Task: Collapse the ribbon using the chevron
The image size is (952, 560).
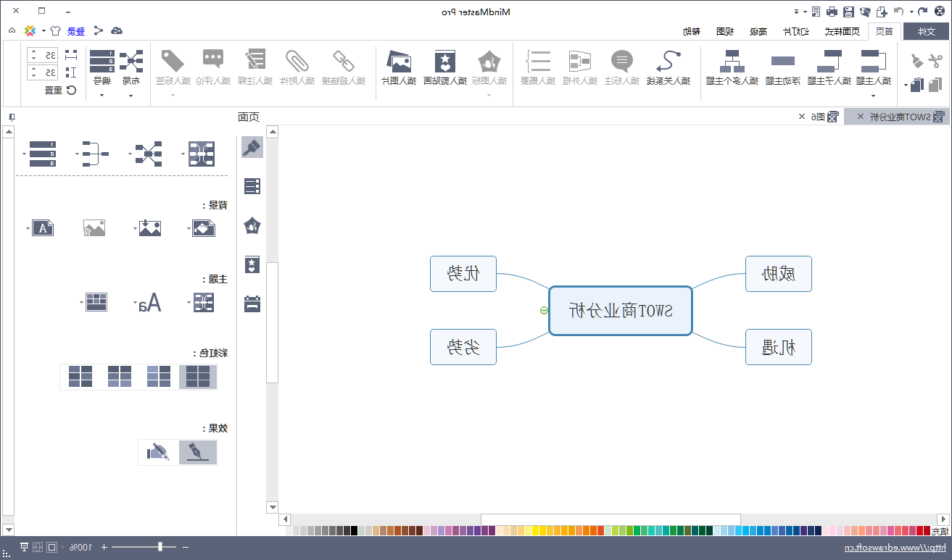Action: point(12,30)
